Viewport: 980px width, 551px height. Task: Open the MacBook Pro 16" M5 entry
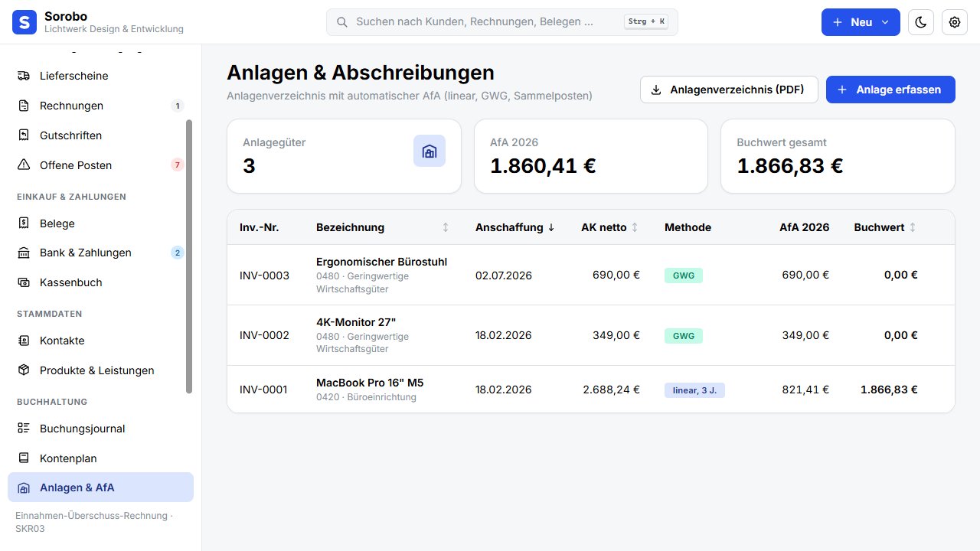[370, 383]
